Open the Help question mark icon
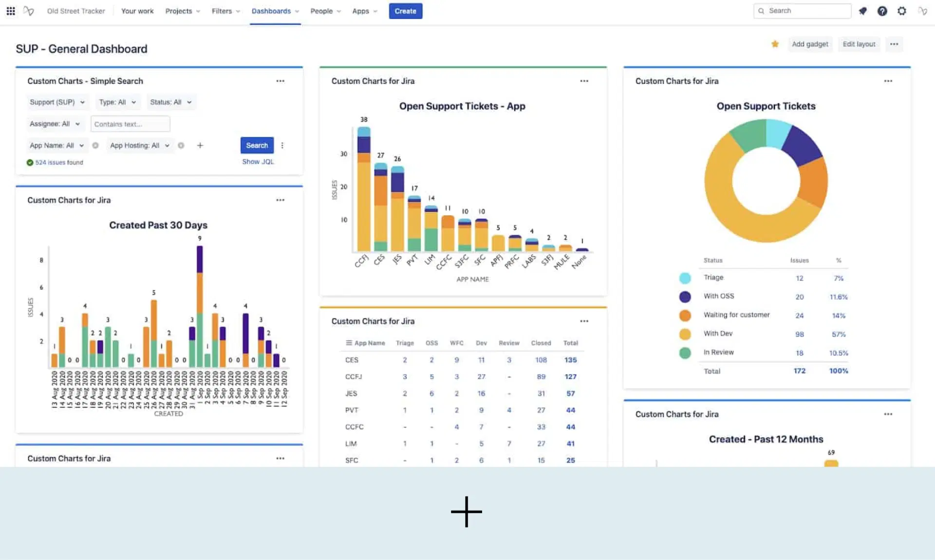Screen dimensions: 935x560 pos(882,11)
